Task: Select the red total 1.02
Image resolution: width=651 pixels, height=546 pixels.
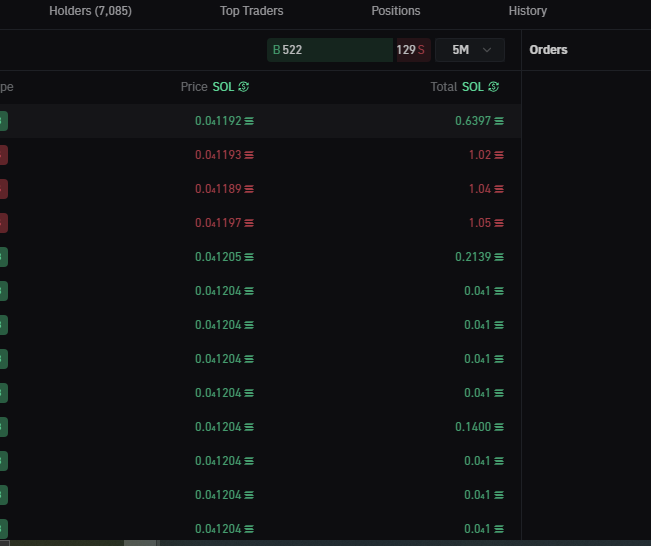Action: point(480,155)
